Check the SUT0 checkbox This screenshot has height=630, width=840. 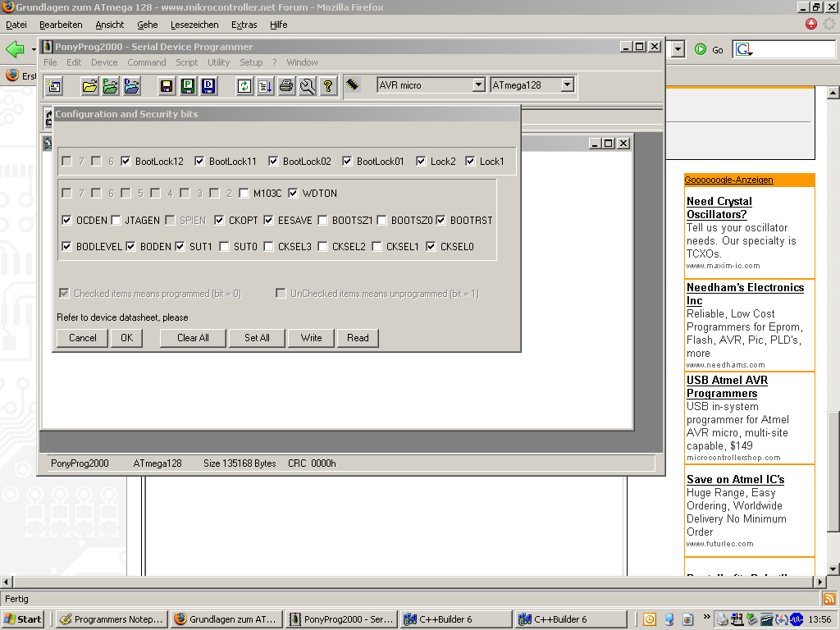click(225, 246)
